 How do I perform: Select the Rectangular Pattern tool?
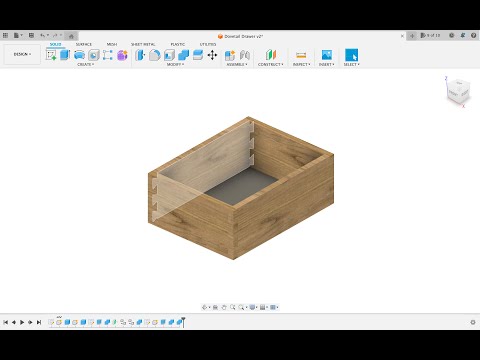[x=108, y=55]
